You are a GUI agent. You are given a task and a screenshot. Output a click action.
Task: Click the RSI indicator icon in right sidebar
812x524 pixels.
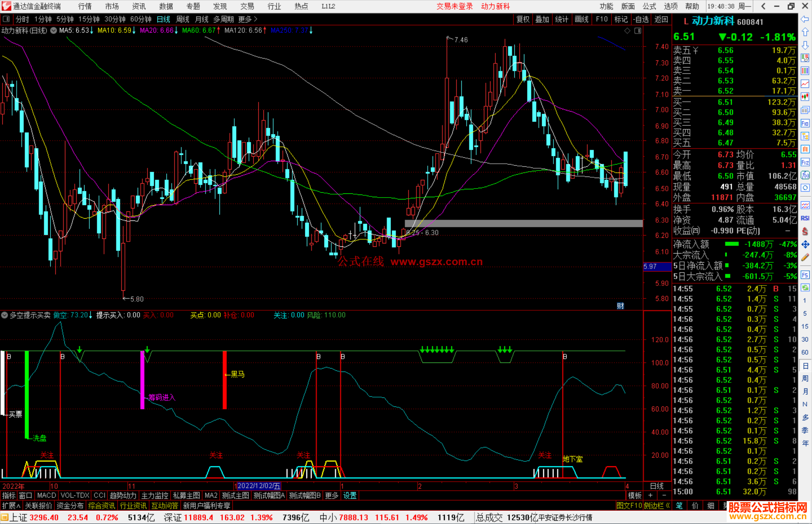point(805,218)
